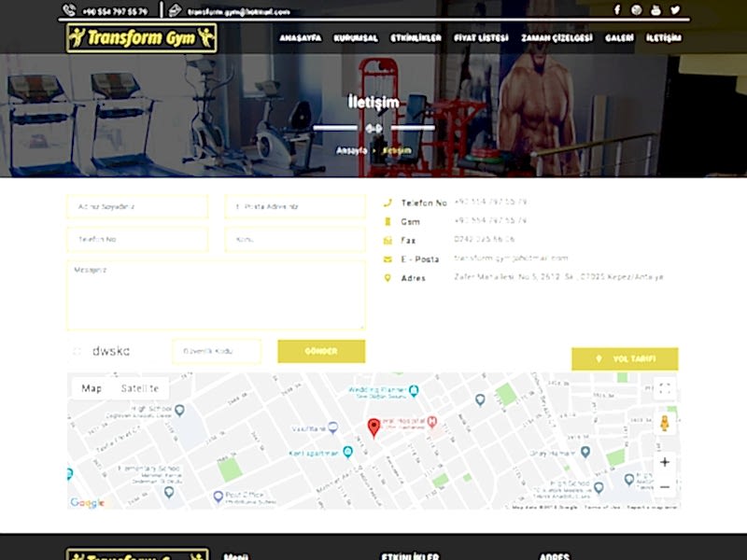Viewport: 747px width, 560px height.
Task: Click the Anasayfa breadcrumb link
Action: (x=351, y=150)
